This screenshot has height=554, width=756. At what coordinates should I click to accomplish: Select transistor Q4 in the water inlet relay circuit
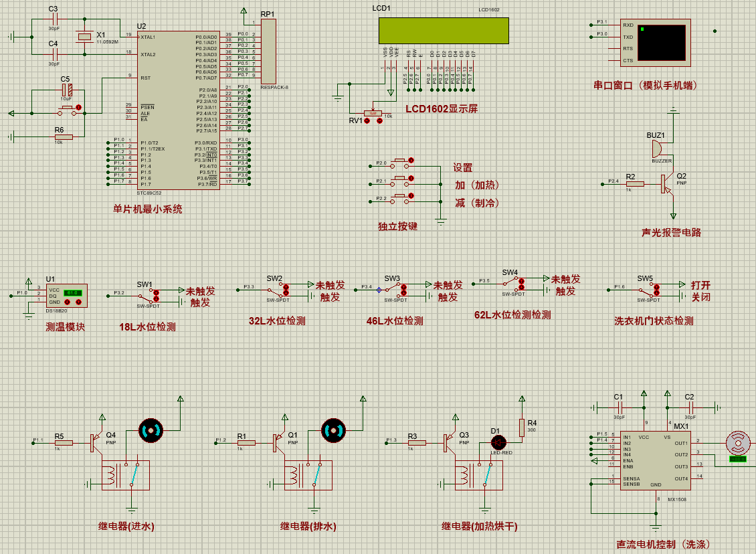pos(96,444)
